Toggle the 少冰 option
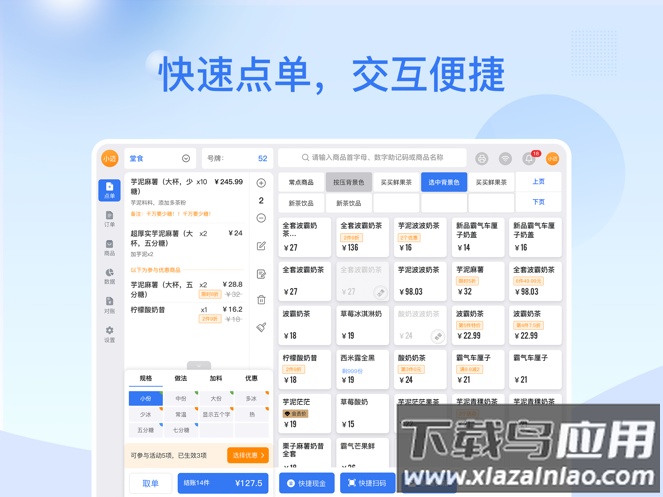Image resolution: width=663 pixels, height=497 pixels. click(x=145, y=415)
